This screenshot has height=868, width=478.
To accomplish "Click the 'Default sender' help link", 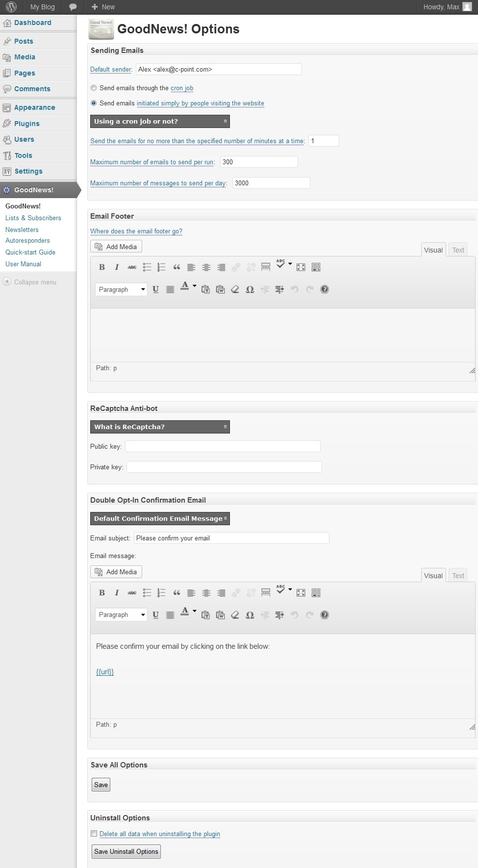I will (111, 70).
